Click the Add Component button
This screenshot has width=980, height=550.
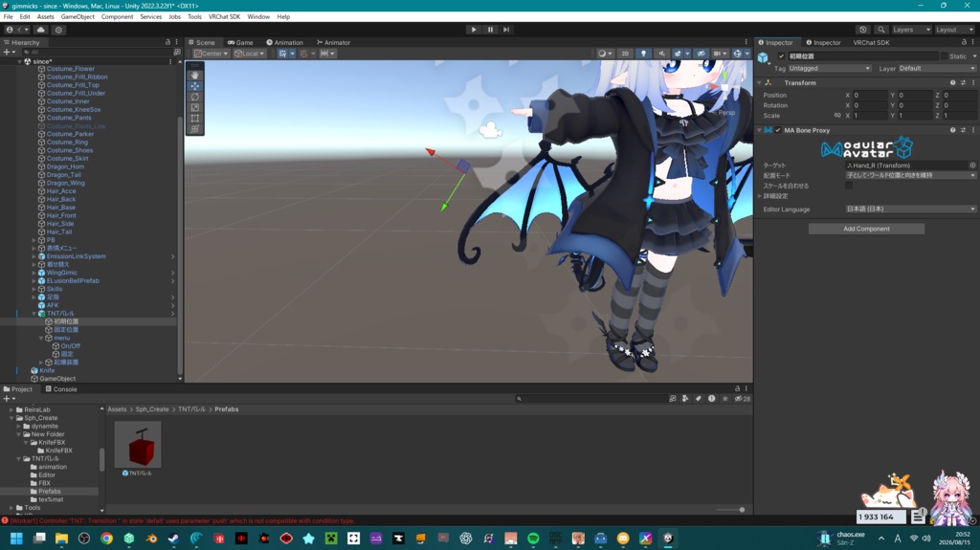pos(866,229)
